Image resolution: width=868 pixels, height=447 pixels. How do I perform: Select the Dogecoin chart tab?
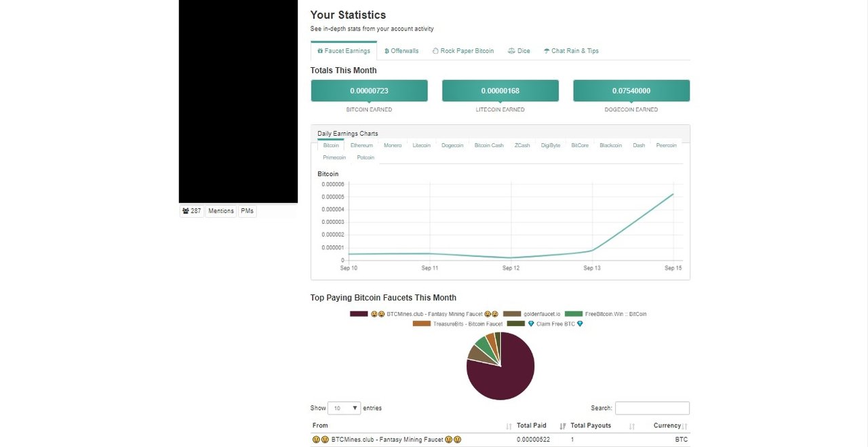452,145
